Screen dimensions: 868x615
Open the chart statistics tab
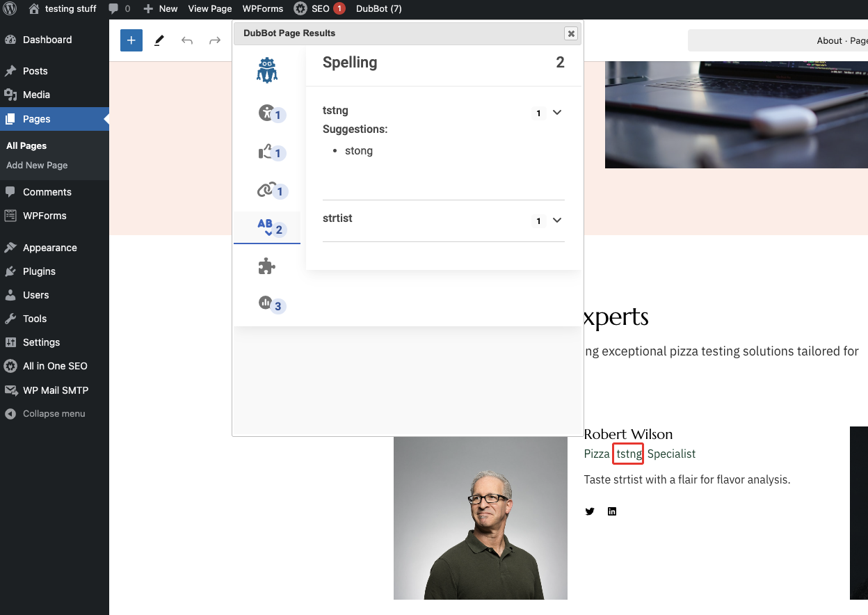[x=267, y=303]
